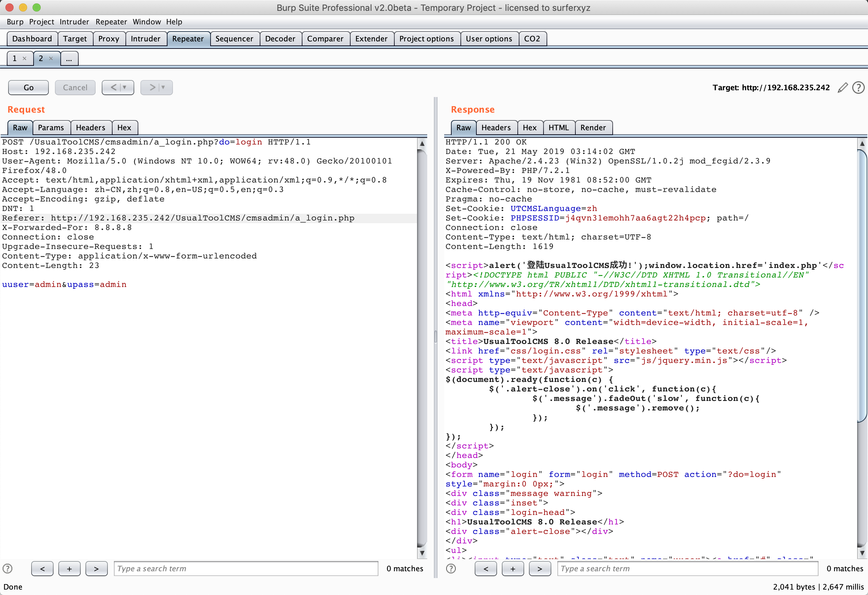The image size is (868, 595).
Task: Open history back dropdown arrow
Action: [x=124, y=88]
